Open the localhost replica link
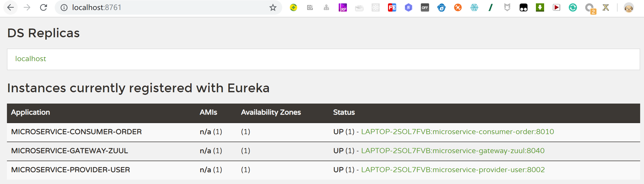The height and width of the screenshot is (184, 644). point(31,59)
